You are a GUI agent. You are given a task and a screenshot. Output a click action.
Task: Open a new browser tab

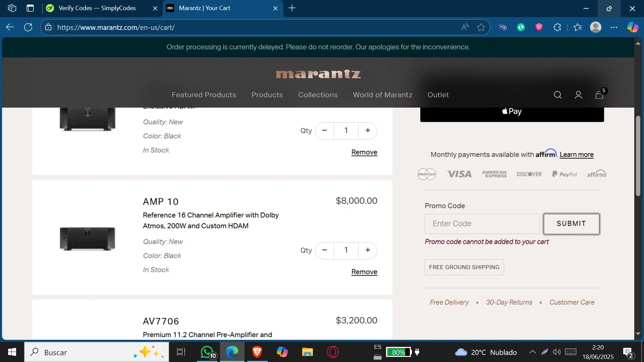tap(292, 8)
